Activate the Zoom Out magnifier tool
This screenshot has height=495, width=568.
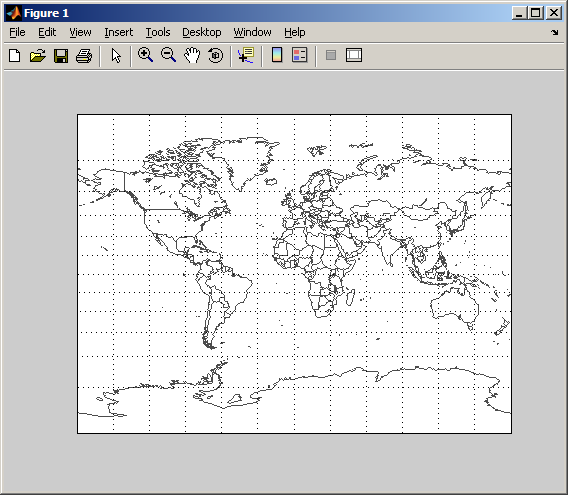[x=168, y=55]
